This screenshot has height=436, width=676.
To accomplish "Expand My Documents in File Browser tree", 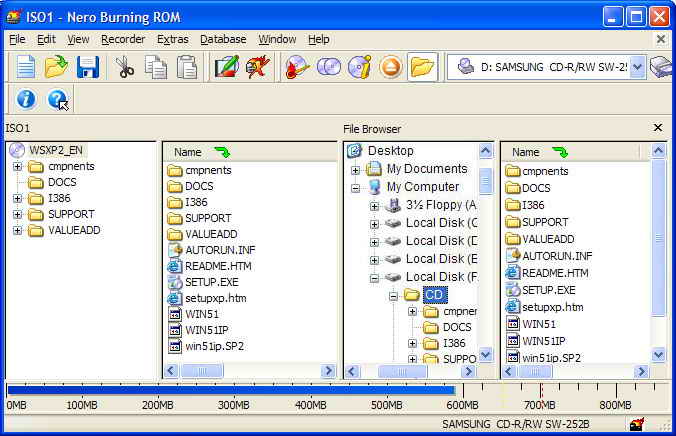I will click(x=355, y=170).
